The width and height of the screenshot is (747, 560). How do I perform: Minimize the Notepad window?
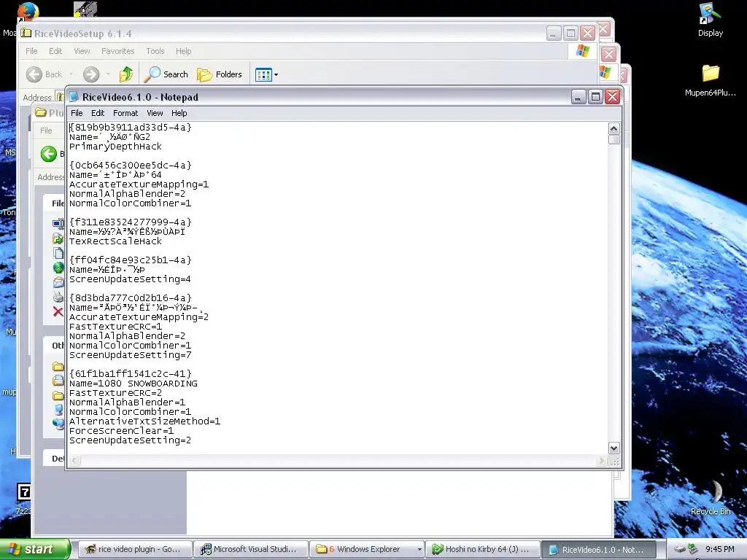578,97
